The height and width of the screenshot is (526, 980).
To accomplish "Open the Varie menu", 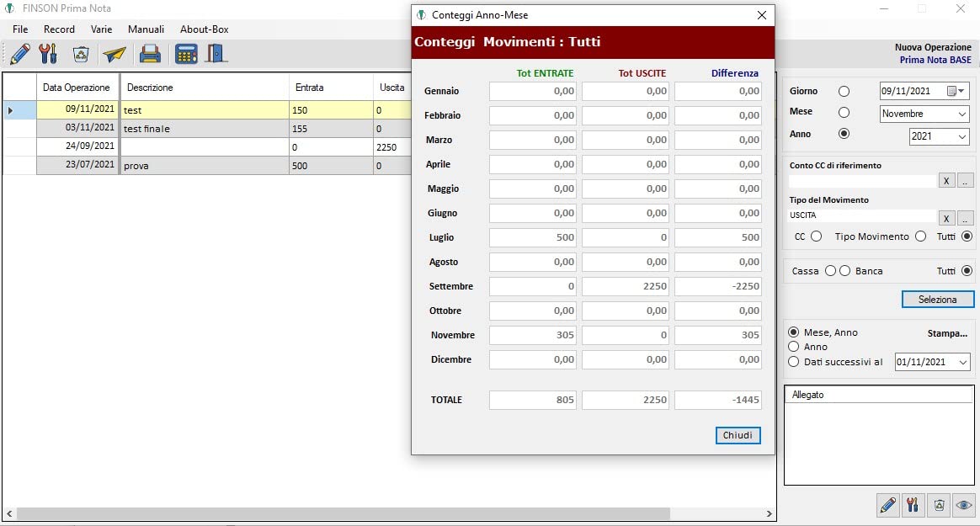I will [101, 29].
